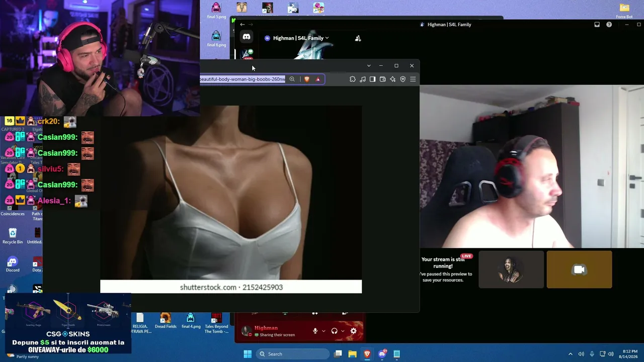Image resolution: width=644 pixels, height=362 pixels.
Task: Open the Forza Bot desktop folder
Action: point(624,11)
